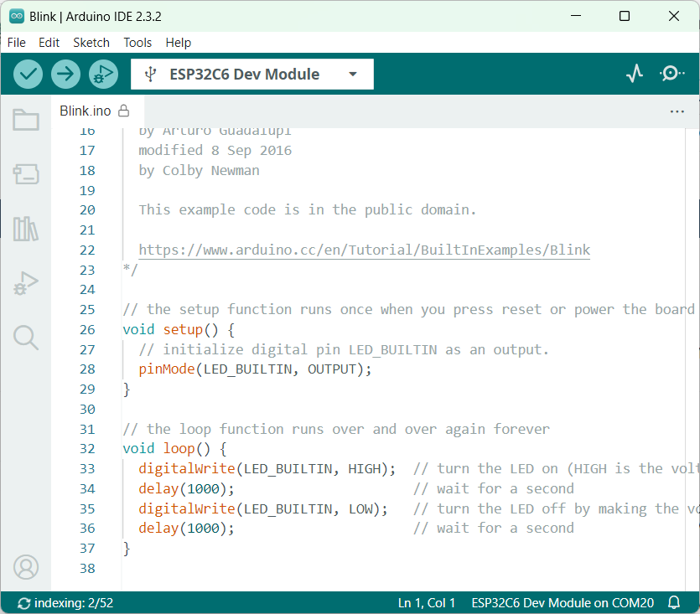Click on pinMode in line 28
Screen dimensions: 700x614
point(167,369)
